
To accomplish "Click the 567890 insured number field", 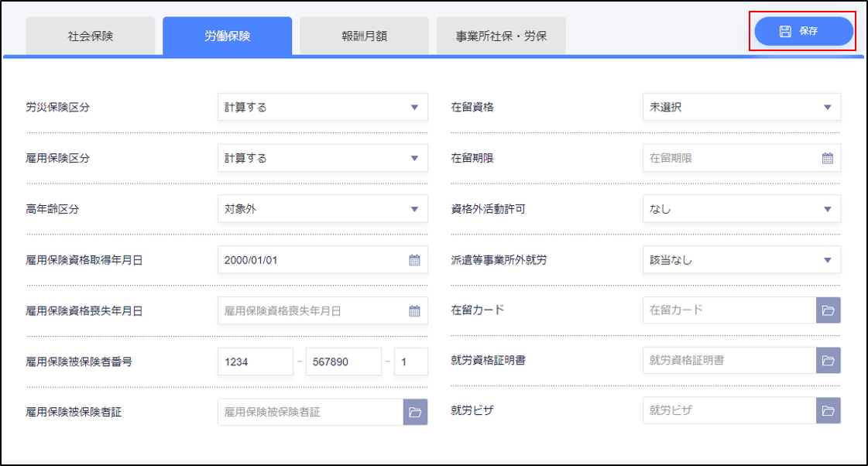I will click(x=344, y=361).
